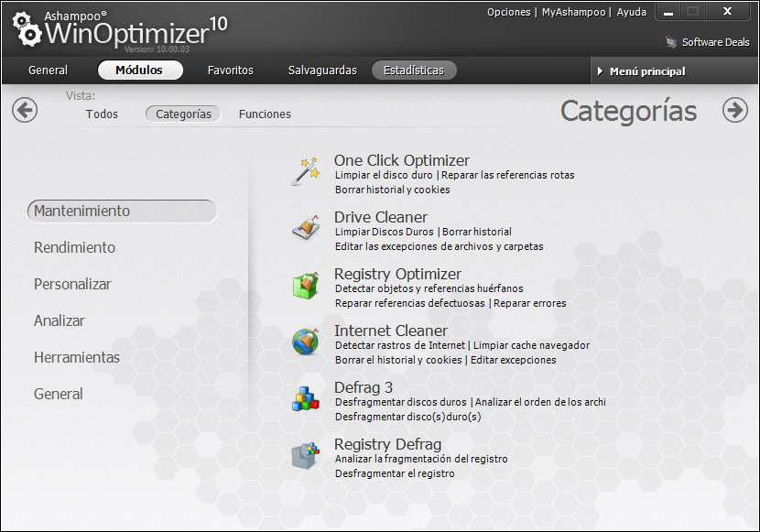Click 'Borrar historial y cookies' under One Click Optimizer

click(x=393, y=190)
